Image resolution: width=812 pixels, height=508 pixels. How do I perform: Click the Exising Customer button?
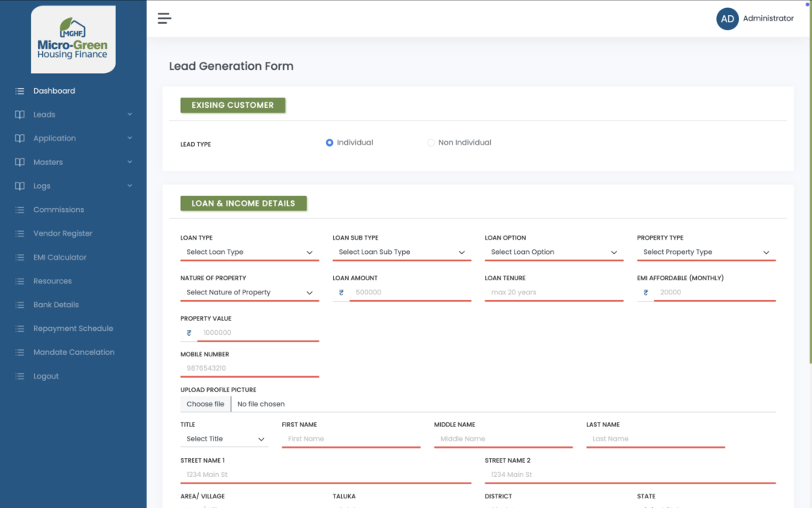[x=232, y=105]
